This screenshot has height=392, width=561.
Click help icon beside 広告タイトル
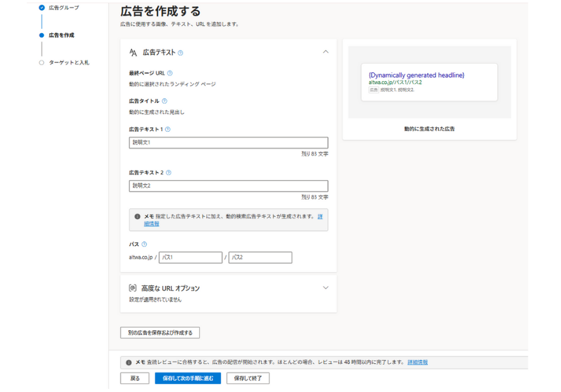tap(164, 101)
